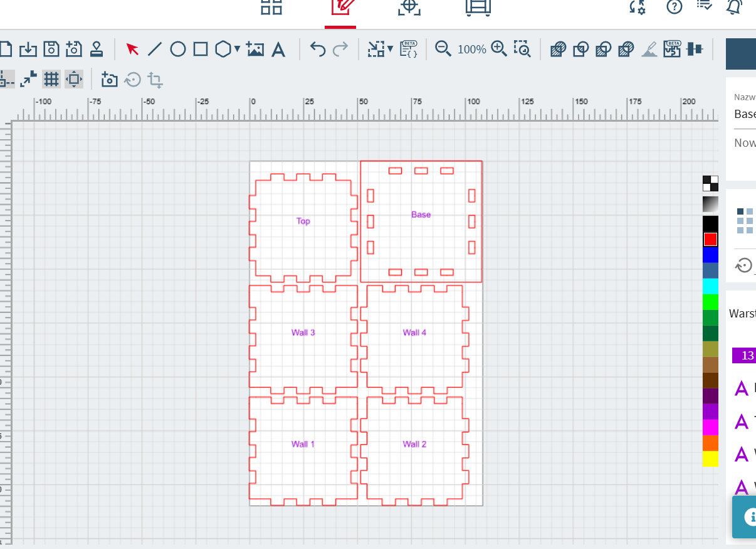Select the line drawing tool

pos(155,49)
